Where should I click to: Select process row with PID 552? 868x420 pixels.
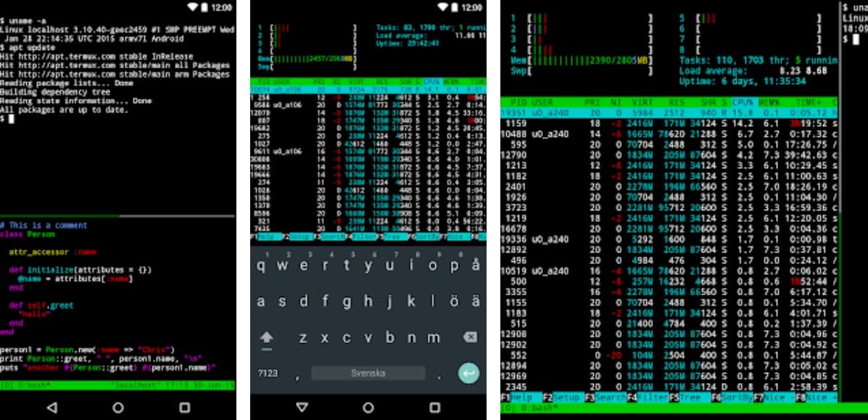669,355
